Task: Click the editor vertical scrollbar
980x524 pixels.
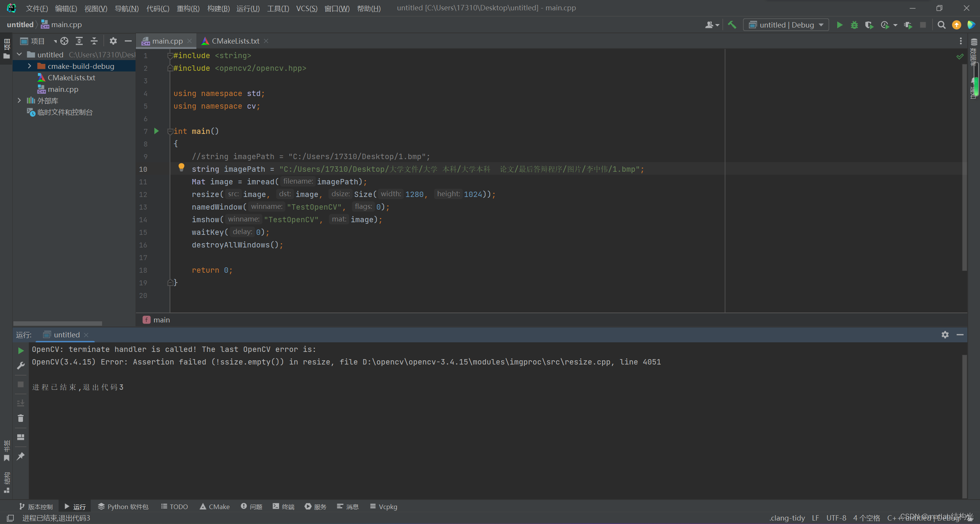Action: click(x=964, y=168)
